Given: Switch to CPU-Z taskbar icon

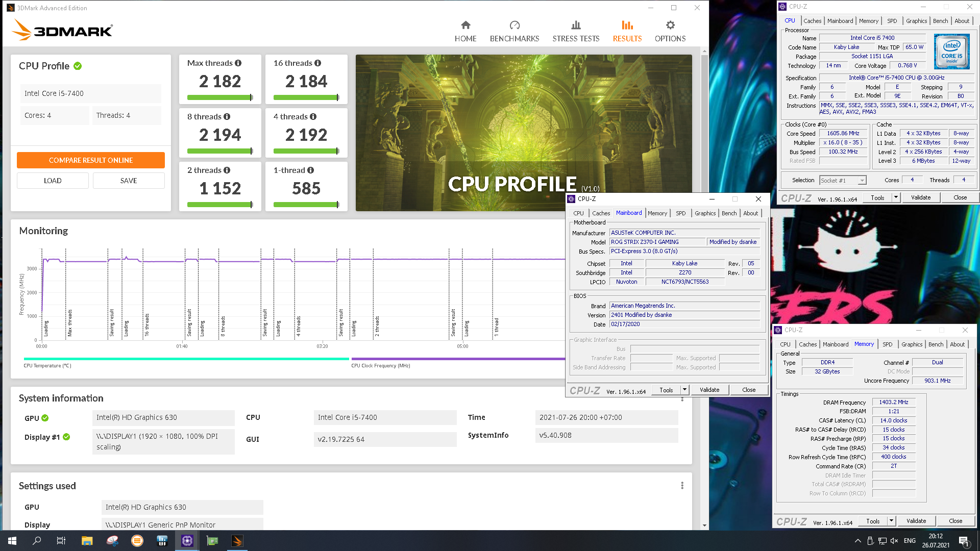Looking at the screenshot, I should click(187, 541).
